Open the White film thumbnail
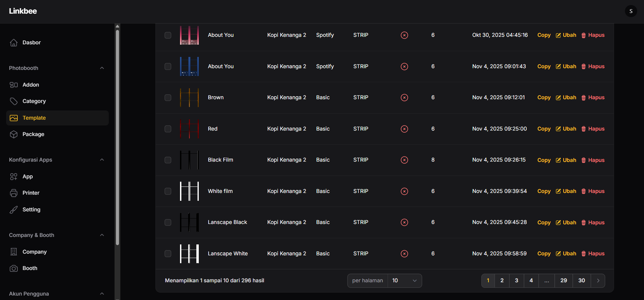644x300 pixels. 189,191
